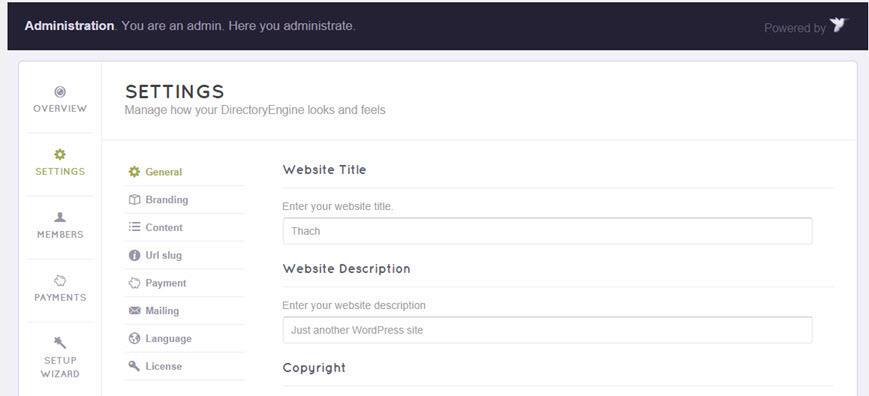Open the Overview section
869x396 pixels.
click(x=60, y=109)
